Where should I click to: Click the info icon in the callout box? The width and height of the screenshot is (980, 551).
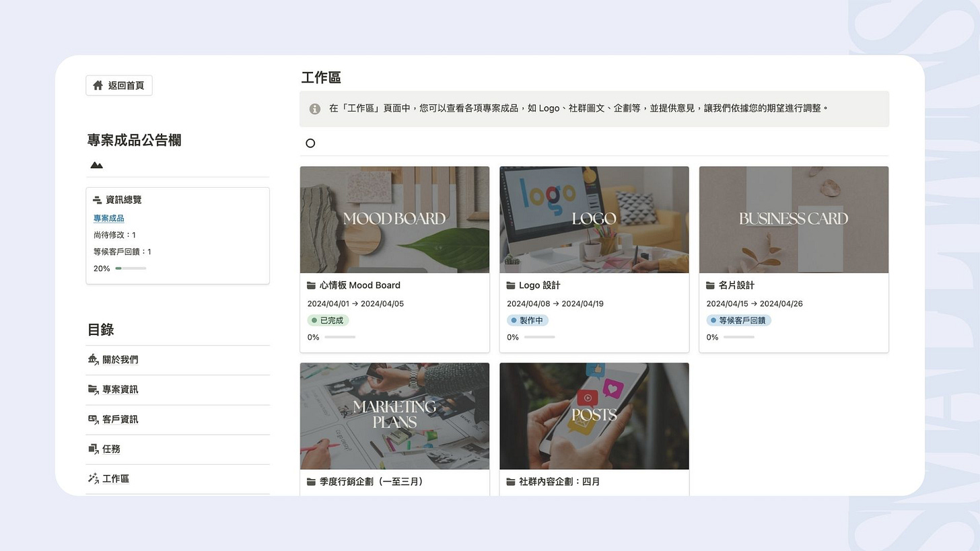click(314, 108)
